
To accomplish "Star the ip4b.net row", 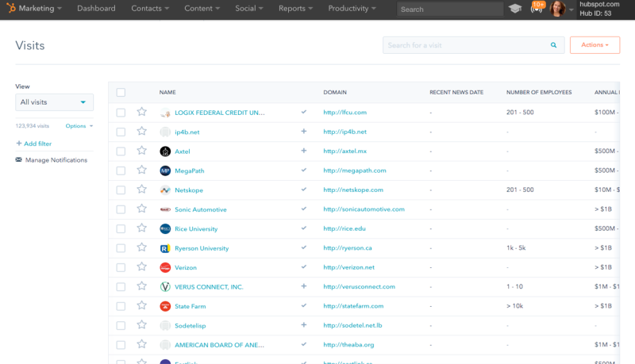I will [141, 131].
